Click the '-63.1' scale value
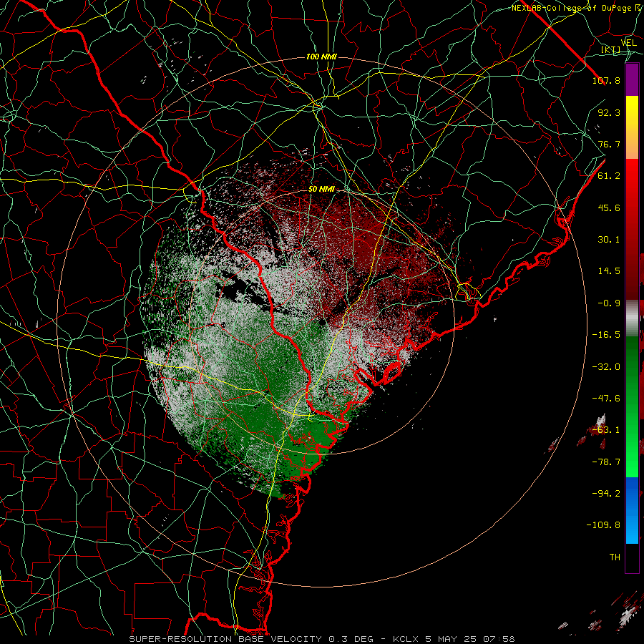The width and height of the screenshot is (644, 644). pyautogui.click(x=606, y=430)
